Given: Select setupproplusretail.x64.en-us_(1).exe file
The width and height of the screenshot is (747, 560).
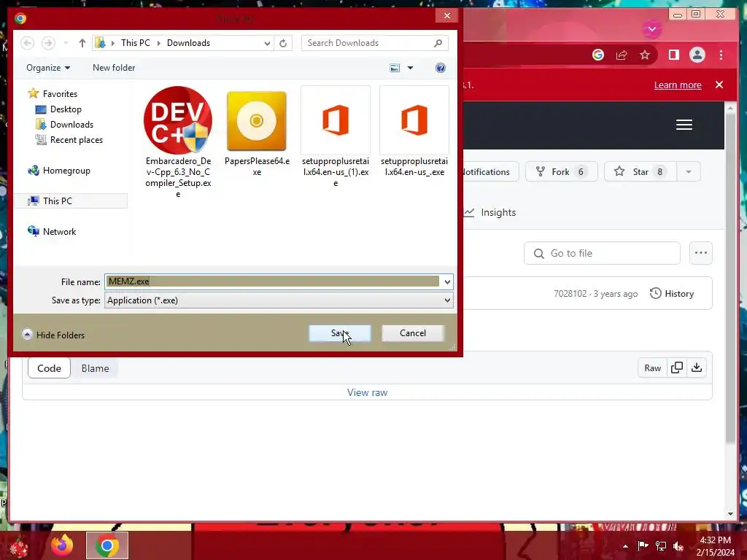Looking at the screenshot, I should (x=336, y=137).
